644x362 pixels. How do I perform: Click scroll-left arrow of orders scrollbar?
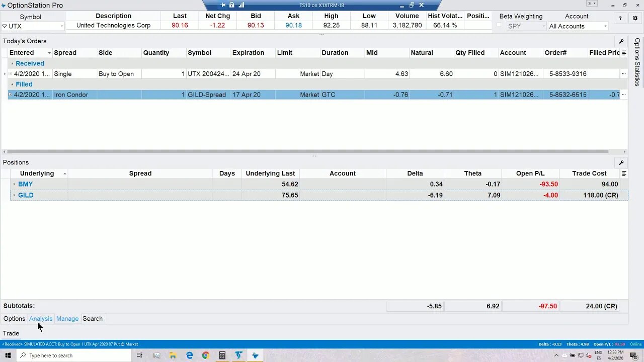click(5, 152)
